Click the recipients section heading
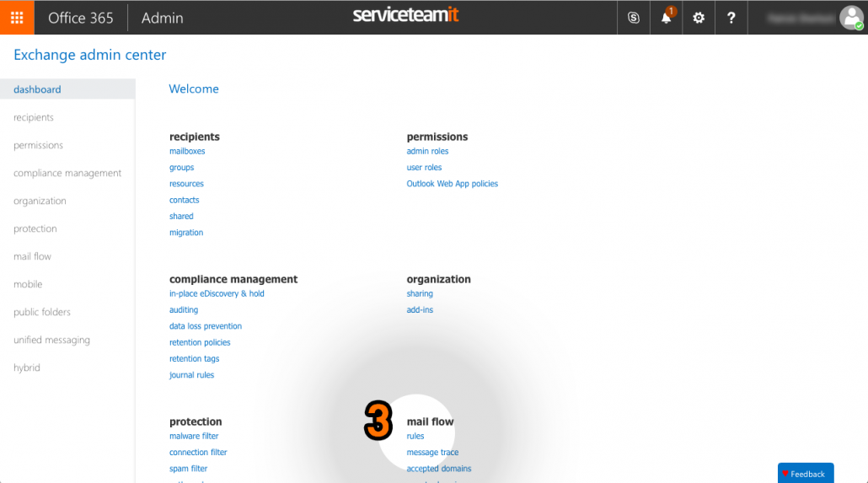 [x=195, y=137]
